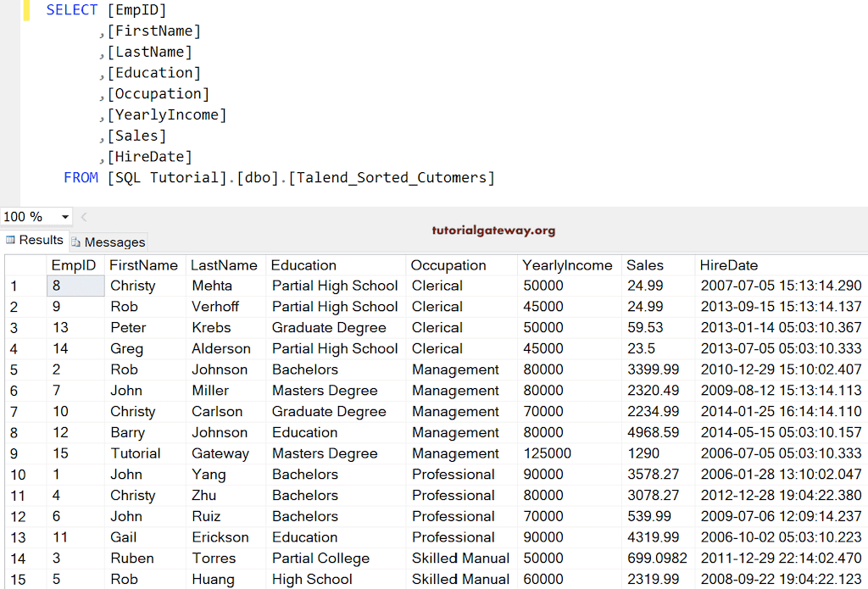The width and height of the screenshot is (868, 589).
Task: Open the 100 % zoom level dropdown
Action: pos(65,218)
